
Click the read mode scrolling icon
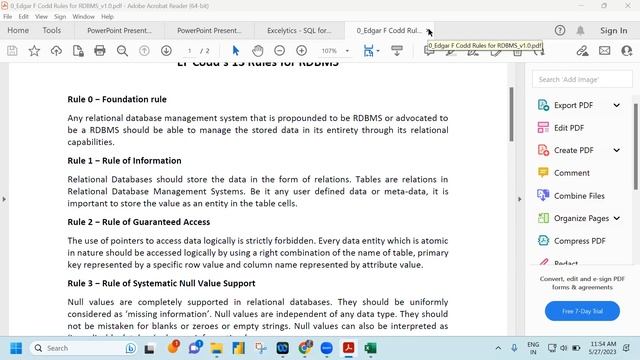click(x=397, y=51)
